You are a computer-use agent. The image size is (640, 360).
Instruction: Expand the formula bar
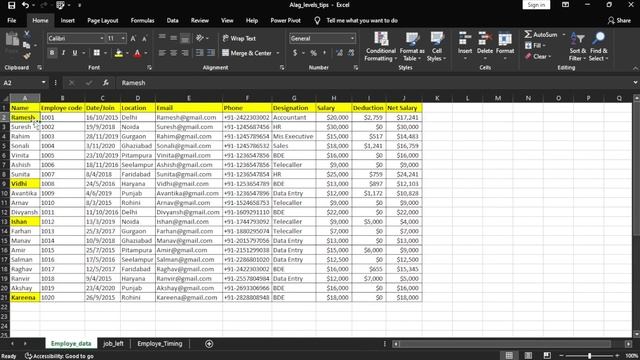tap(635, 83)
